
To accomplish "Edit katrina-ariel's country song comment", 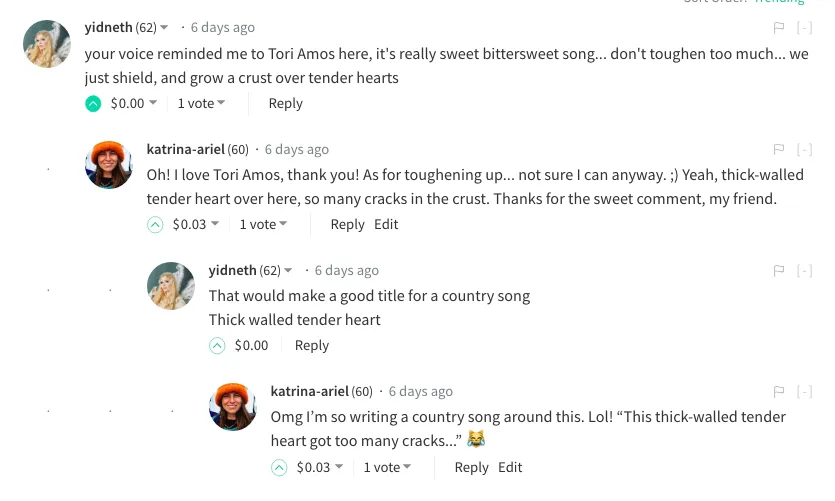I will 510,467.
